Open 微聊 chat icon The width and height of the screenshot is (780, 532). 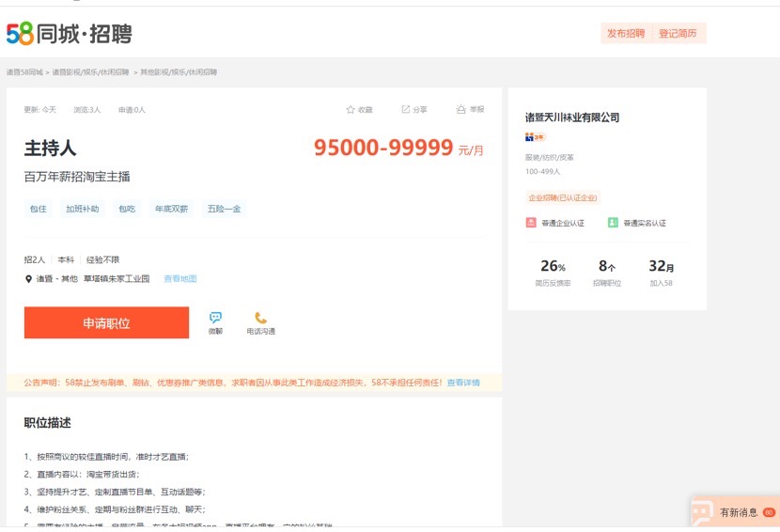(215, 318)
